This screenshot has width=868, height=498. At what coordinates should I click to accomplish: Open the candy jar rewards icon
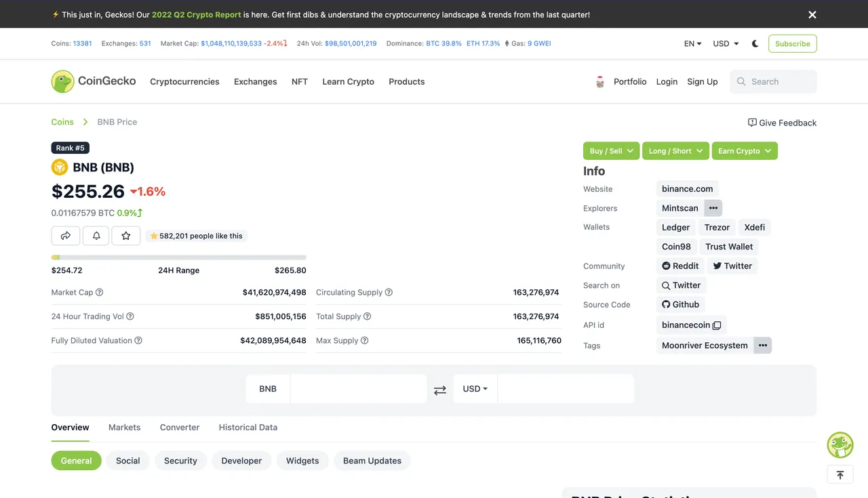(x=600, y=81)
